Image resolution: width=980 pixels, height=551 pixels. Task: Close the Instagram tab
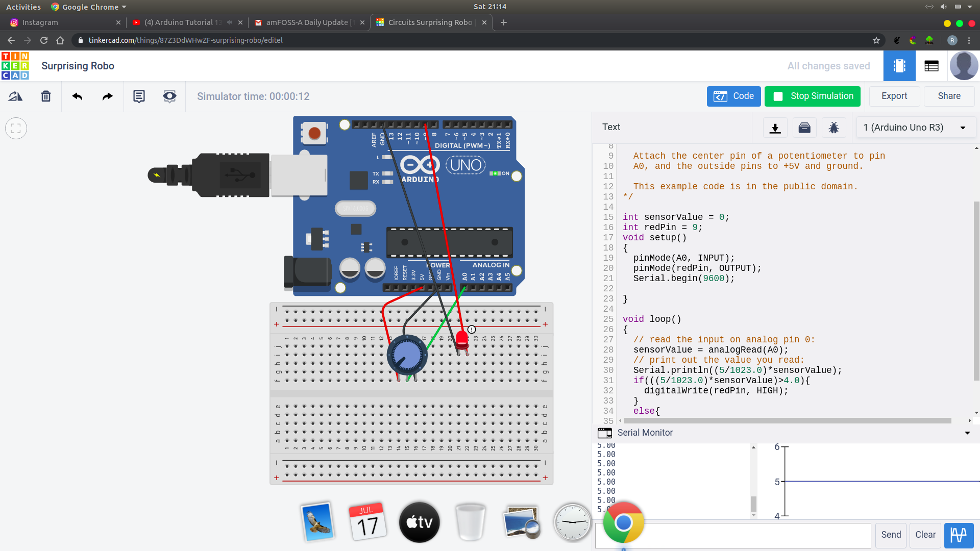pos(118,22)
